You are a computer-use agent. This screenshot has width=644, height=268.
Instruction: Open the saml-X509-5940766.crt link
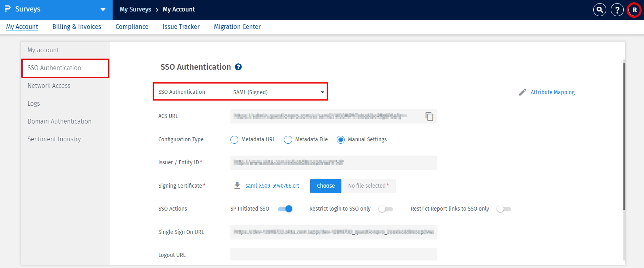272,186
